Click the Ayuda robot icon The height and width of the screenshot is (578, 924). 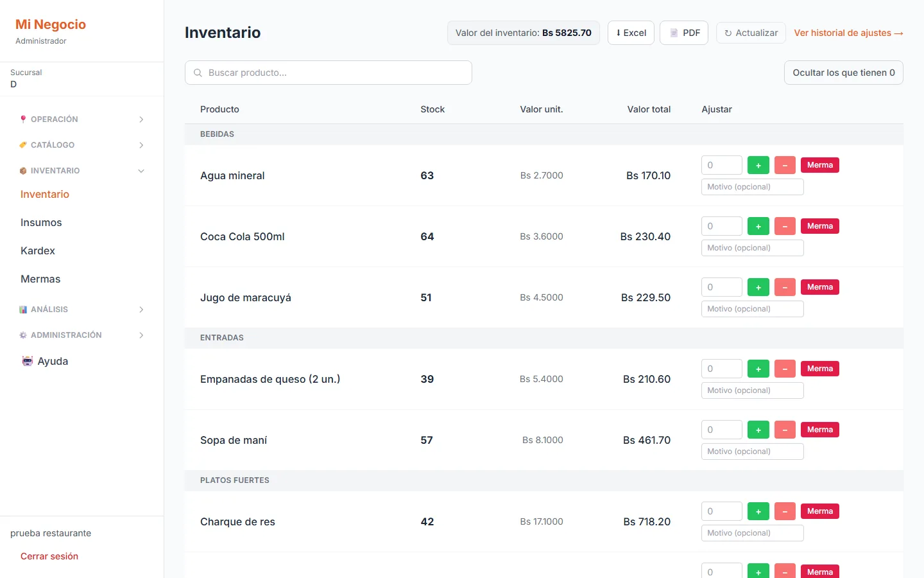[x=27, y=361]
